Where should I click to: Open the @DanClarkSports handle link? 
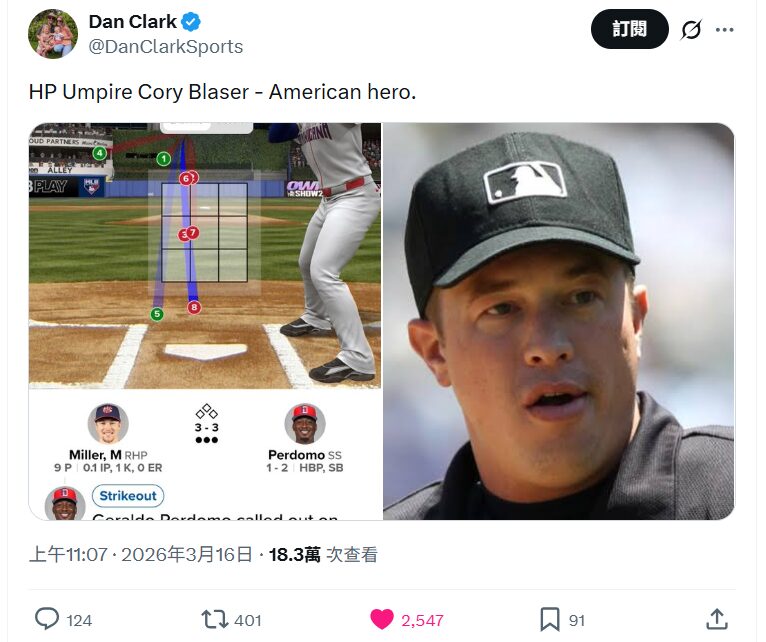(x=165, y=47)
